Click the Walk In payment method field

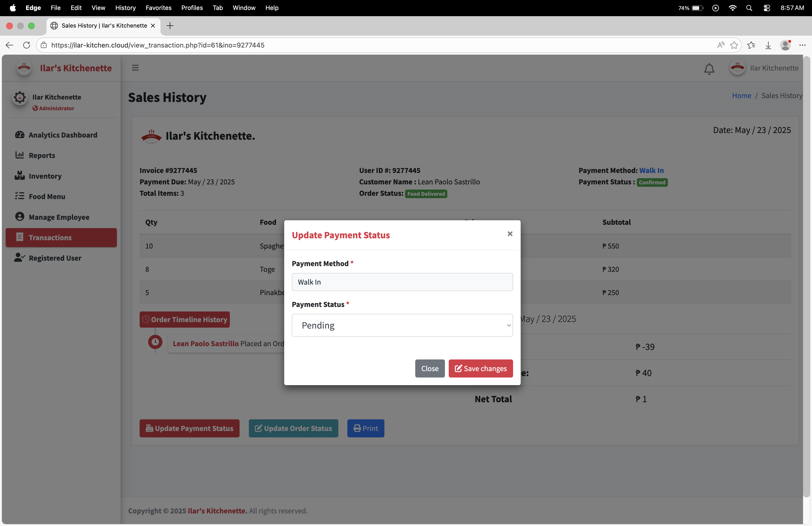(x=402, y=282)
